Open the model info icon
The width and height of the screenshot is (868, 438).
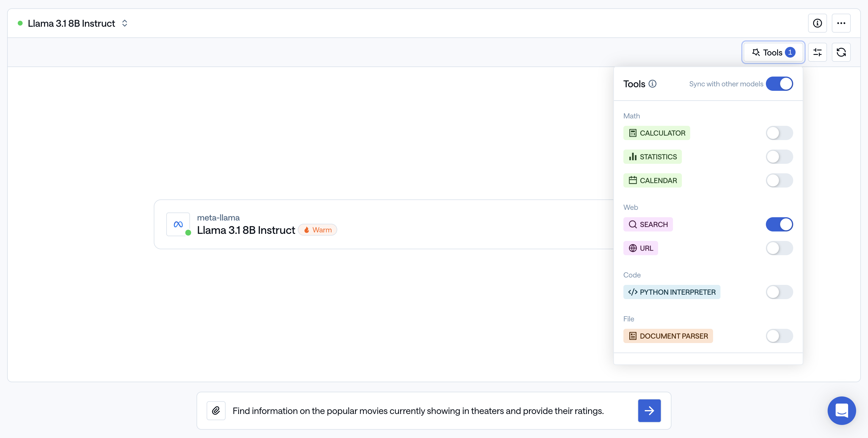tap(817, 23)
